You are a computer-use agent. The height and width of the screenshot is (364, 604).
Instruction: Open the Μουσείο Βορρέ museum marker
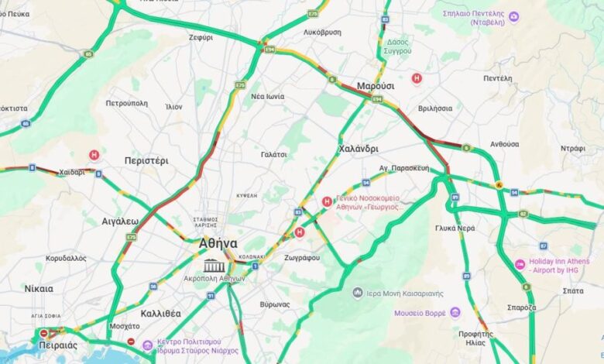(x=455, y=312)
